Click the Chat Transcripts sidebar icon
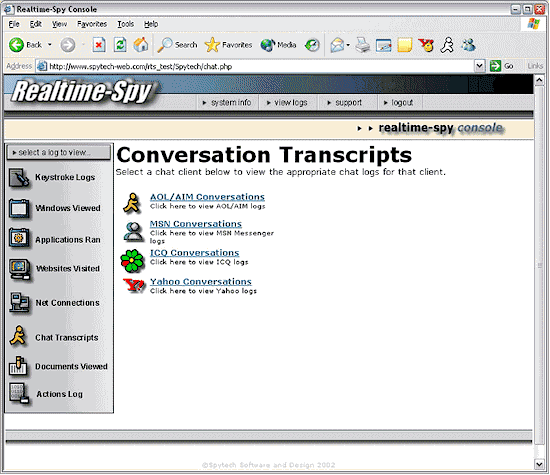 [x=18, y=336]
